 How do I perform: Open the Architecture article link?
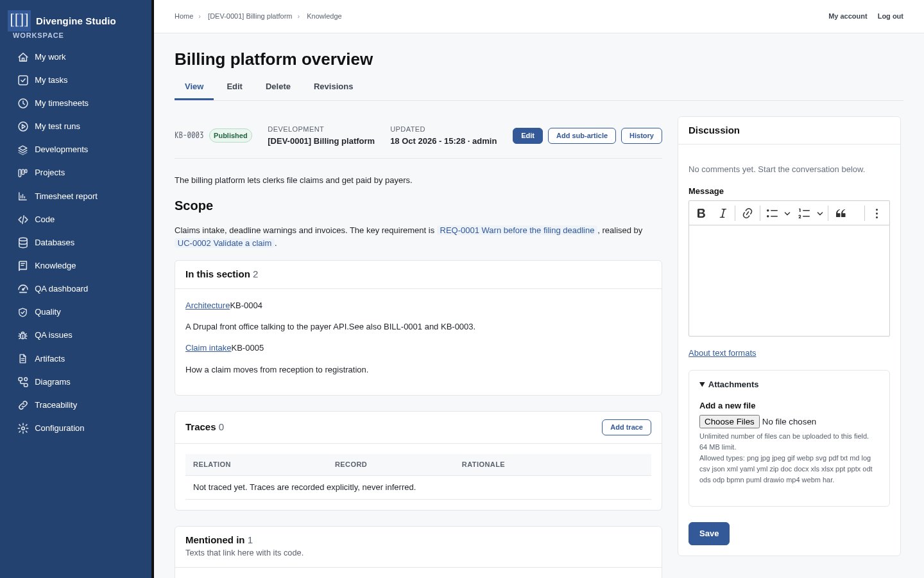click(x=207, y=306)
